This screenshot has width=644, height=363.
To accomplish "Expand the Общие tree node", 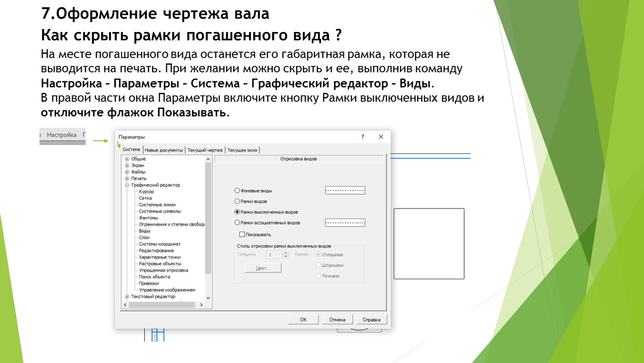I will pyautogui.click(x=127, y=159).
